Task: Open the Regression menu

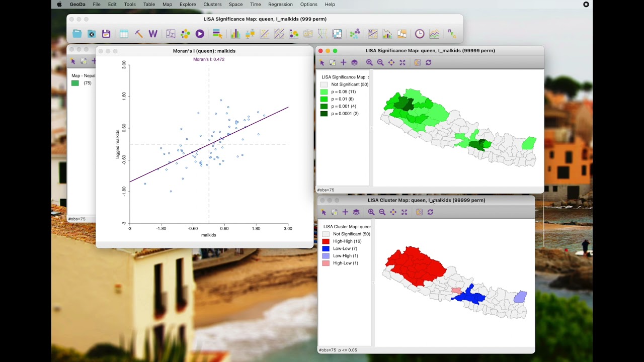Action: (280, 4)
